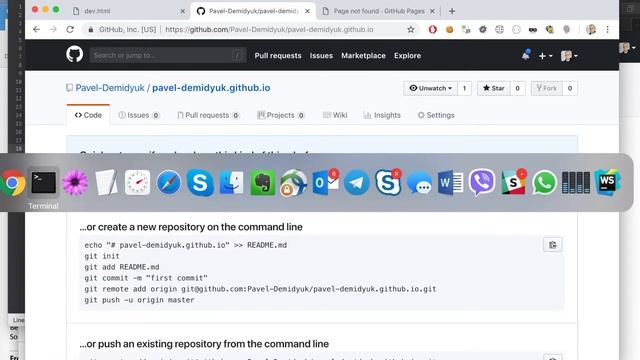Select the Code tab
This screenshot has width=640, height=360.
pos(88,115)
